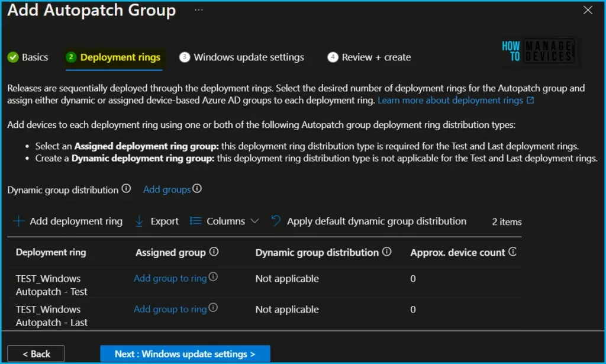
Task: Click the plus icon for Add deployment ring
Action: 18,221
